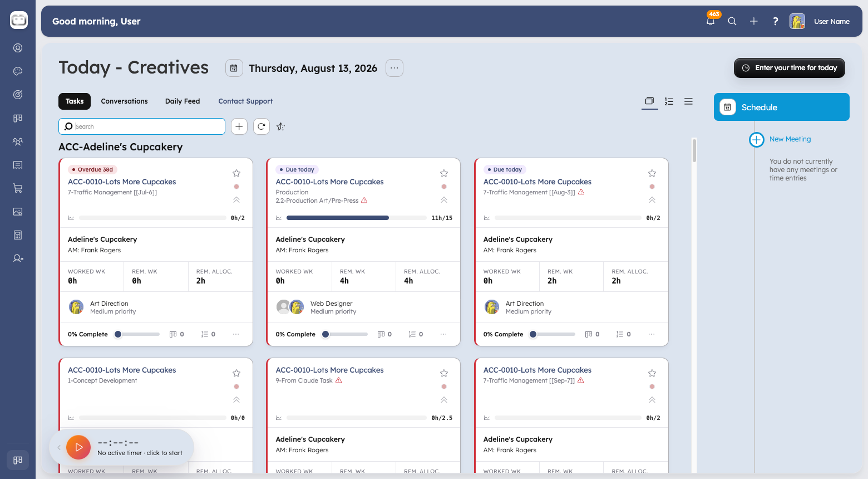Start the timer with the orange play button
The image size is (868, 479).
tap(78, 447)
